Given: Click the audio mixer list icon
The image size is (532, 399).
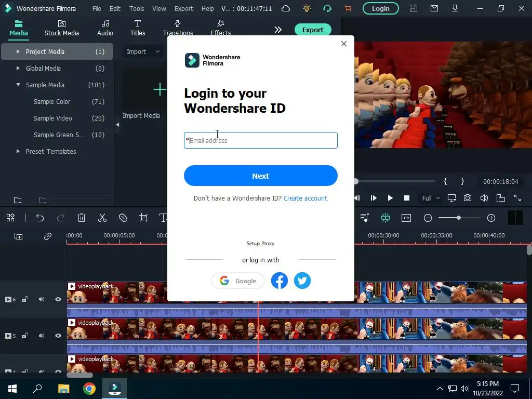Looking at the screenshot, I should pos(365,218).
